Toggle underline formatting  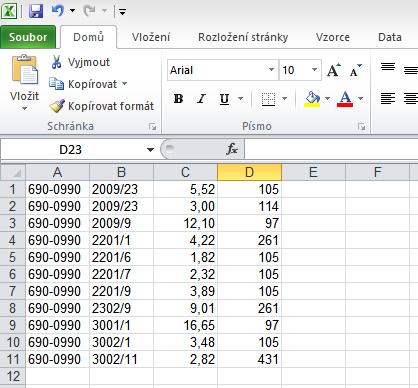click(224, 99)
